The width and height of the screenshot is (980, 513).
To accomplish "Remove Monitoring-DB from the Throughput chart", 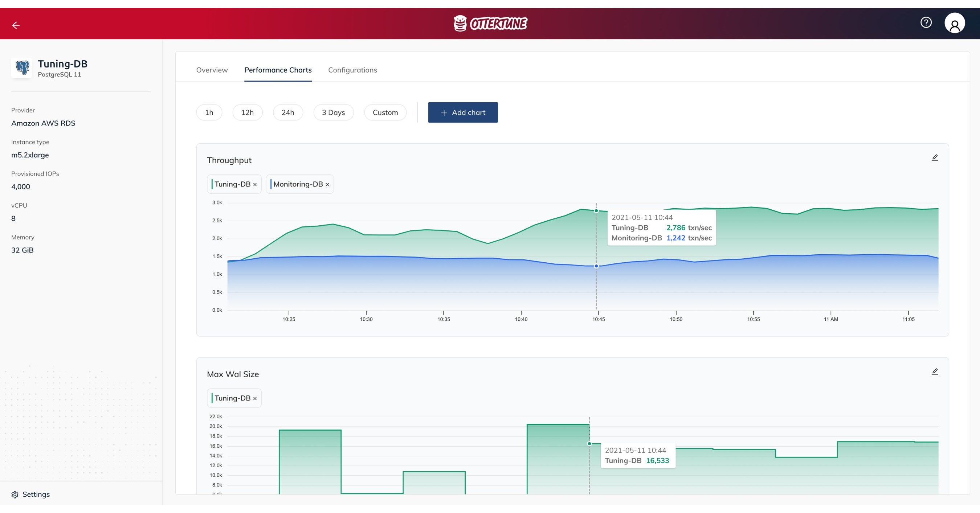I will point(327,184).
